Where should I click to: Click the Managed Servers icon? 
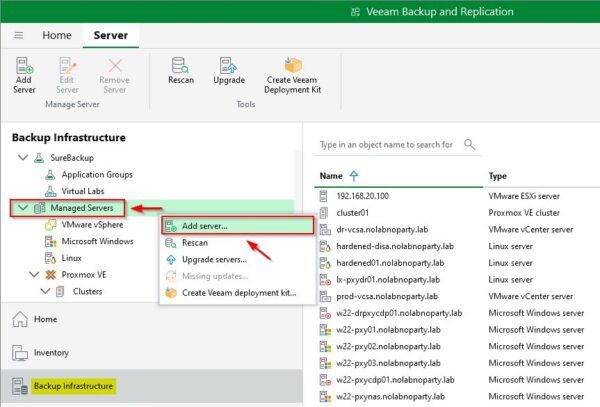pos(39,208)
